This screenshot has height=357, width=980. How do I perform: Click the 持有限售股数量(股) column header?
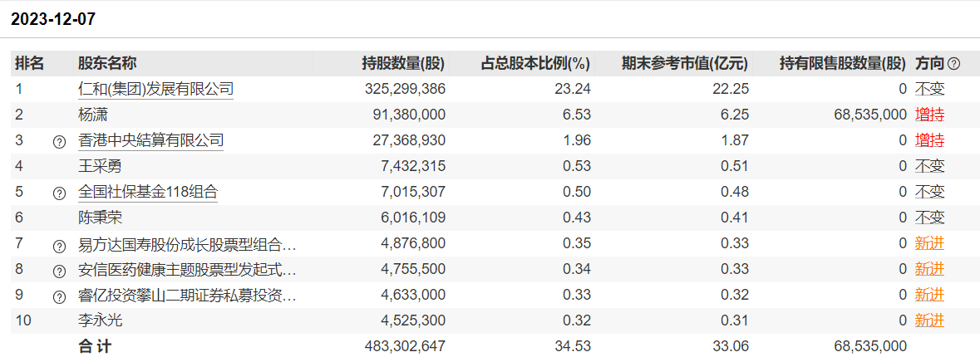tap(842, 63)
